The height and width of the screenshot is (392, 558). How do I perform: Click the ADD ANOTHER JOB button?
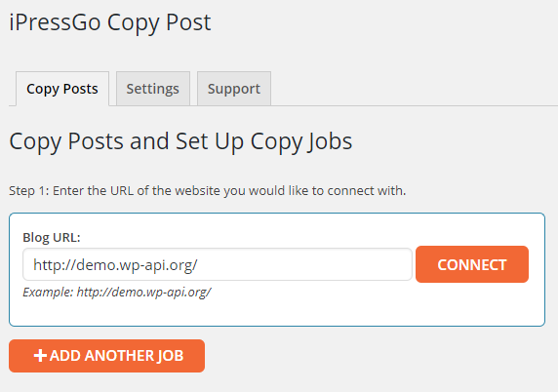[x=106, y=356]
